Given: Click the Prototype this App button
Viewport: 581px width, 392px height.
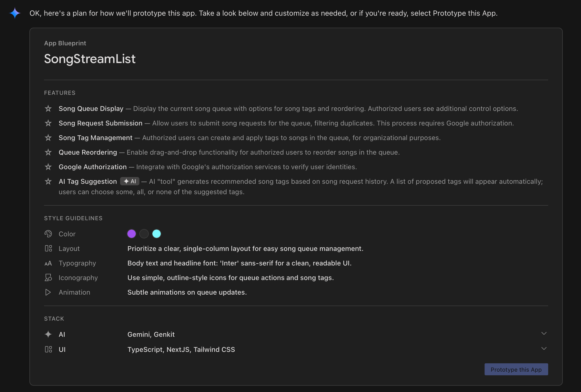Looking at the screenshot, I should 516,369.
